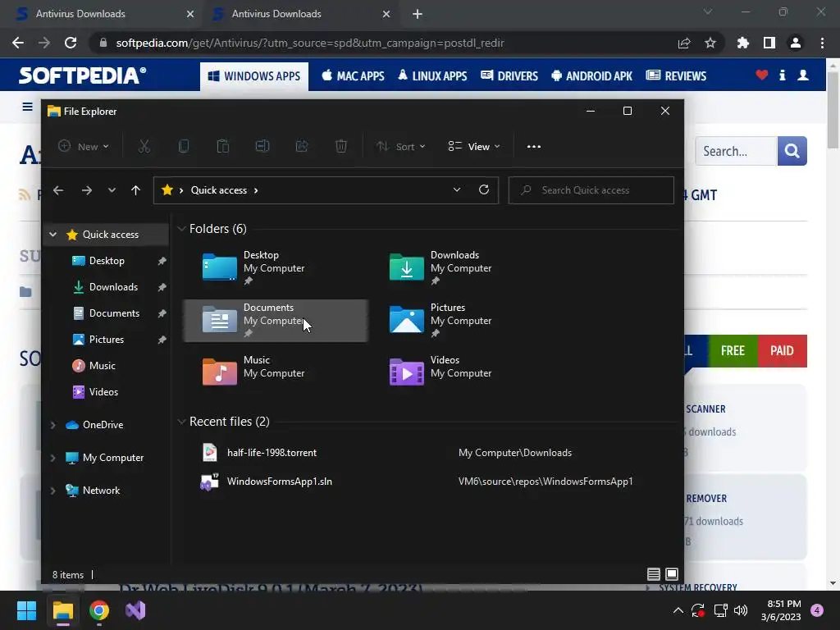Open Chrome extensions puzzle icon

tap(742, 43)
